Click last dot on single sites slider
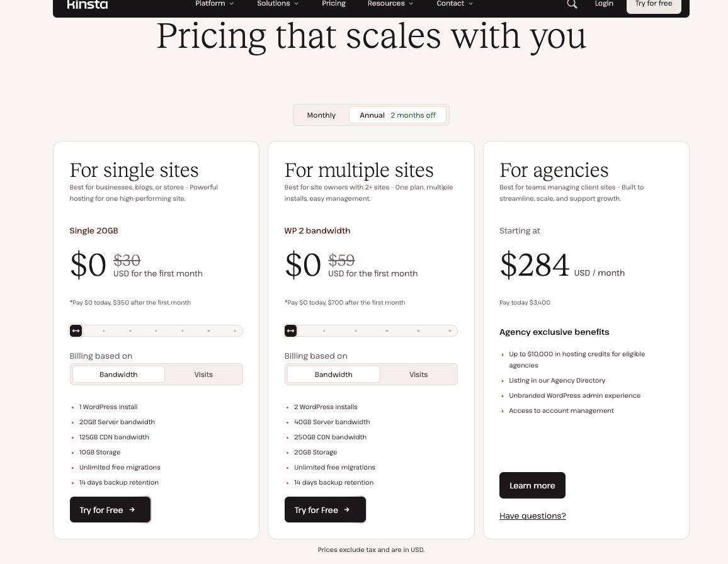 click(235, 331)
